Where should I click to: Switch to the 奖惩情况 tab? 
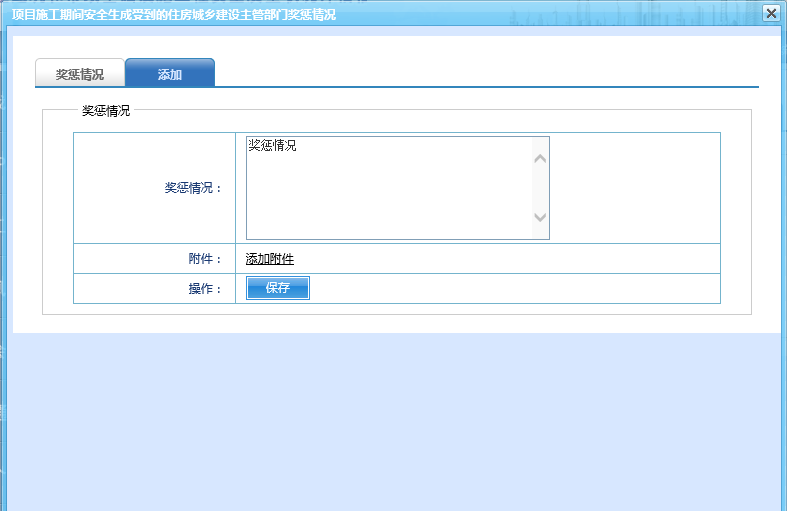[x=79, y=74]
